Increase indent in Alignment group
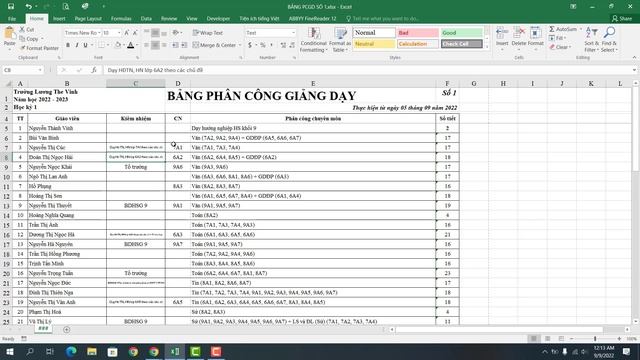The width and height of the screenshot is (640, 360). tap(184, 45)
